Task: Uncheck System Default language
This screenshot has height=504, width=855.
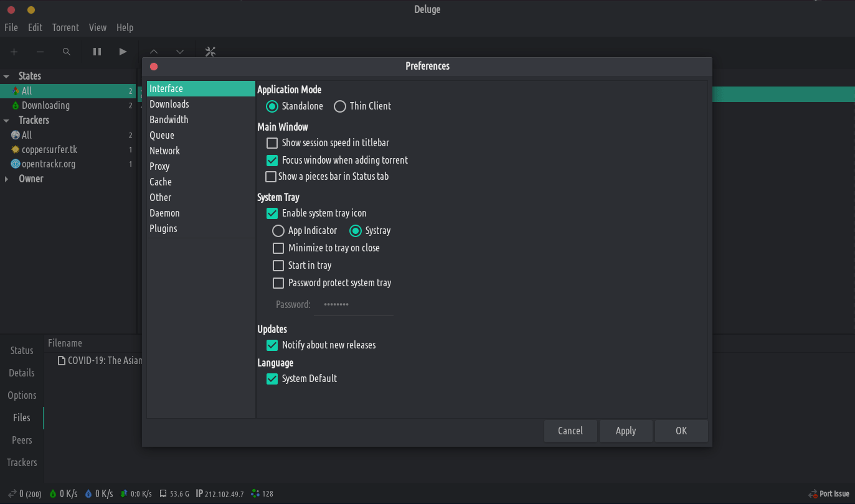Action: tap(272, 379)
